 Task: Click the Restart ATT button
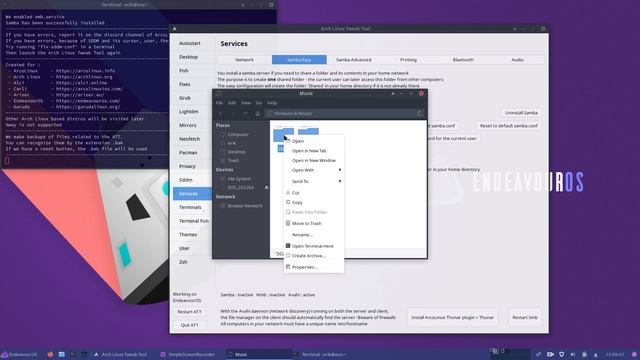tap(189, 312)
